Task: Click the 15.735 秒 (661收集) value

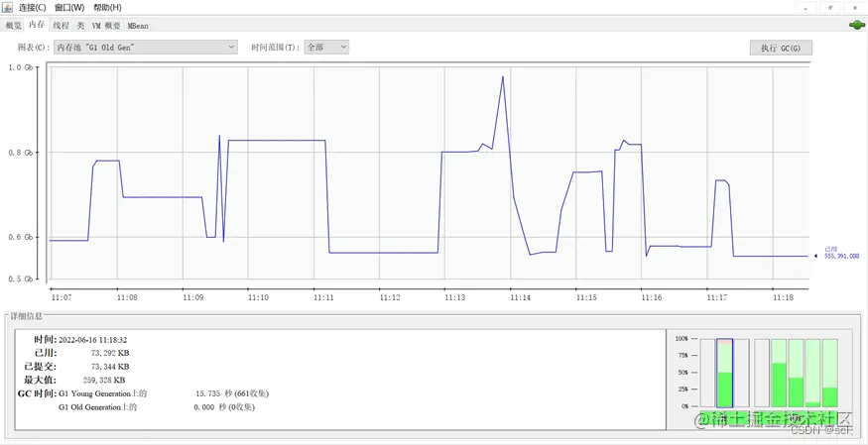Action: coord(232,393)
